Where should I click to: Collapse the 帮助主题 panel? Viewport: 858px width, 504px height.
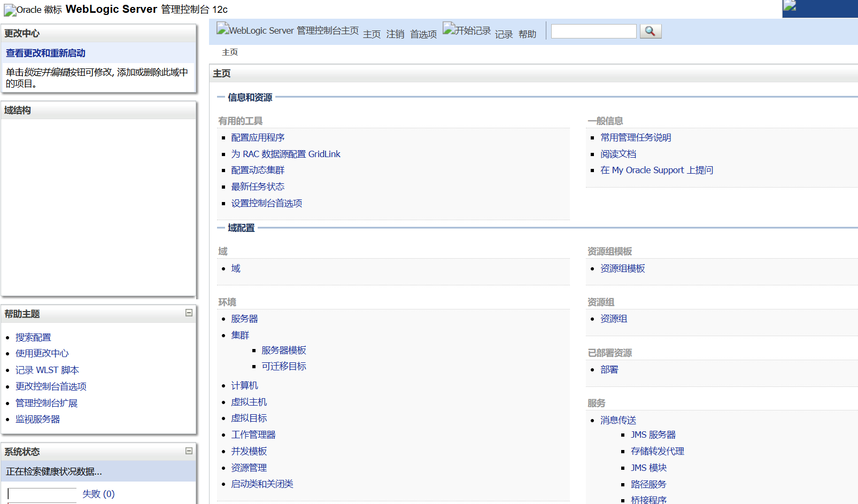point(189,313)
